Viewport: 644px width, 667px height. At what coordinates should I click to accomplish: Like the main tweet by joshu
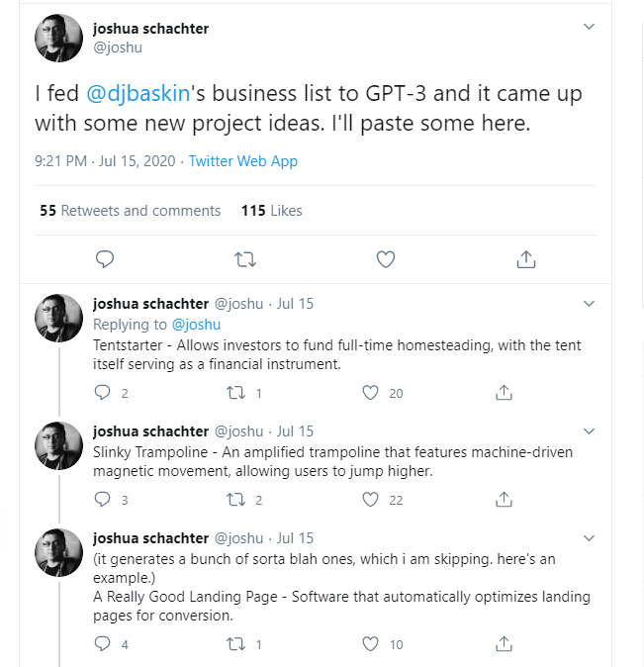coord(386,259)
